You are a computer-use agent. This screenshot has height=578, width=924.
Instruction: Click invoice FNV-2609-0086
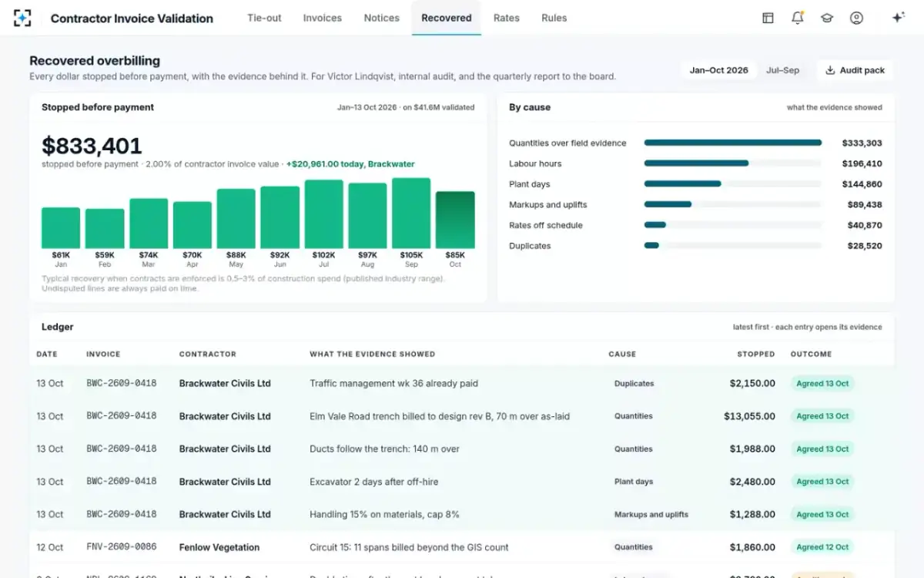(x=122, y=547)
